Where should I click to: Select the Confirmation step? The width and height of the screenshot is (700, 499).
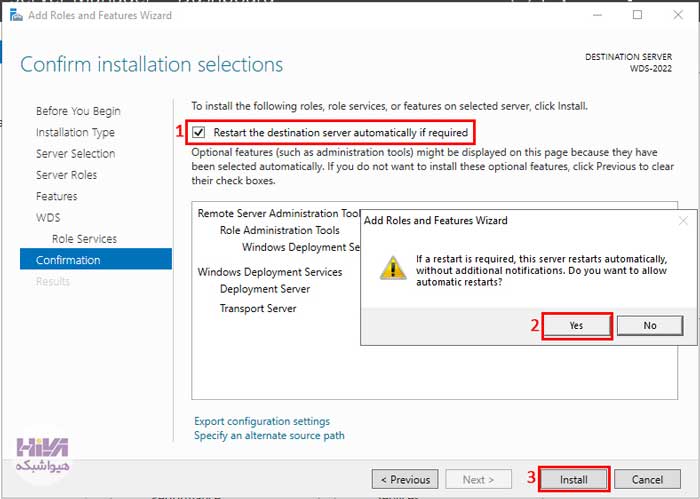tap(96, 260)
